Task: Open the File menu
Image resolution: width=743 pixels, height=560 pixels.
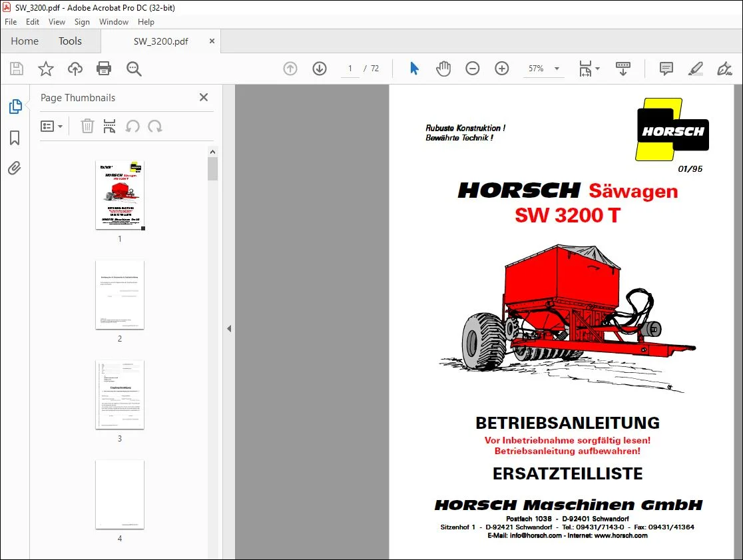Action: [11, 22]
